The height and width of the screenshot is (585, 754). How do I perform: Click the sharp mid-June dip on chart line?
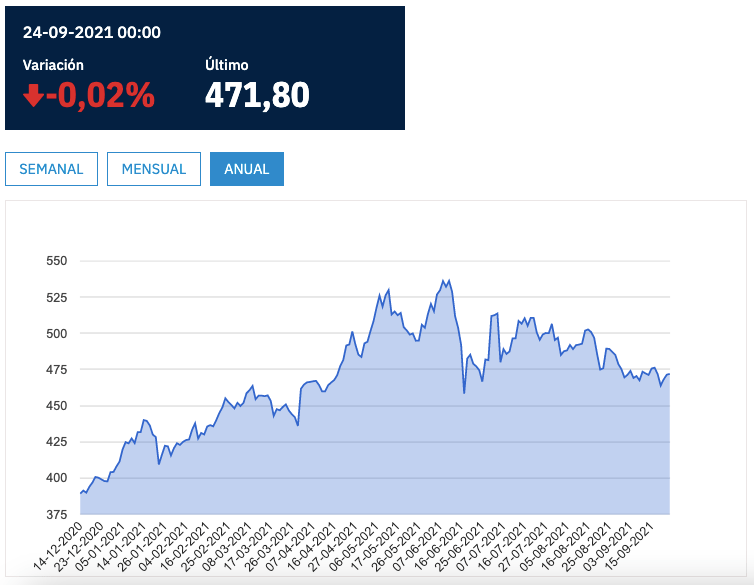click(465, 393)
